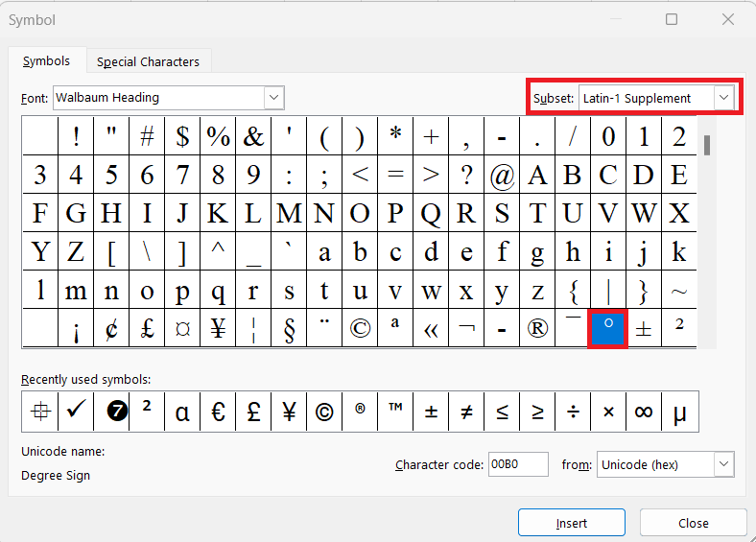Maximize the Symbol dialog window
The image size is (756, 542).
click(672, 19)
